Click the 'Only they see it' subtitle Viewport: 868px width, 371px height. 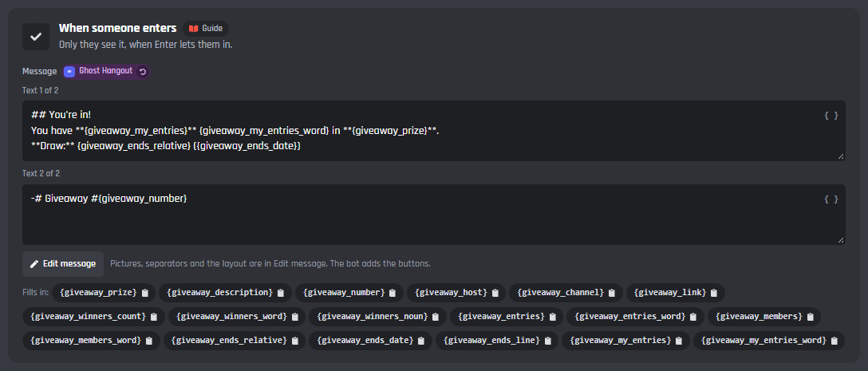coord(145,45)
